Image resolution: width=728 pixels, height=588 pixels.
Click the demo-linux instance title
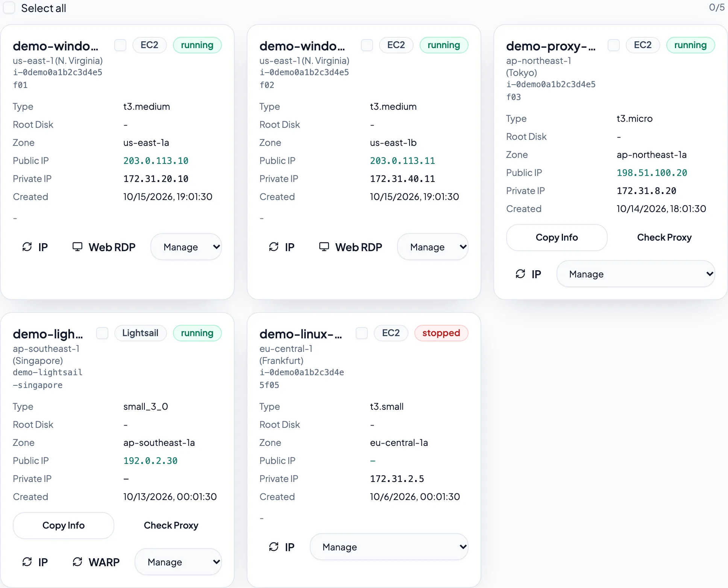(x=301, y=334)
